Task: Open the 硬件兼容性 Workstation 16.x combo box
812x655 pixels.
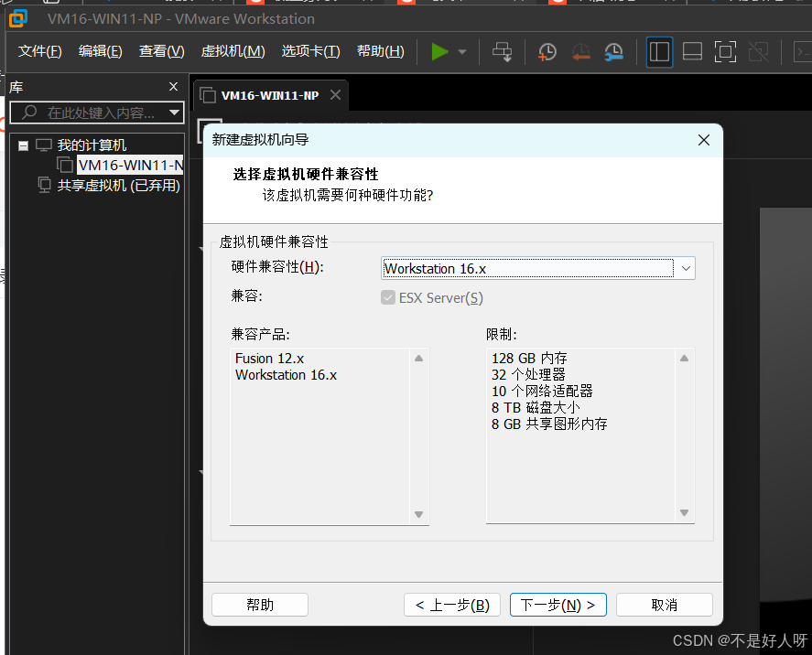Action: (x=538, y=269)
